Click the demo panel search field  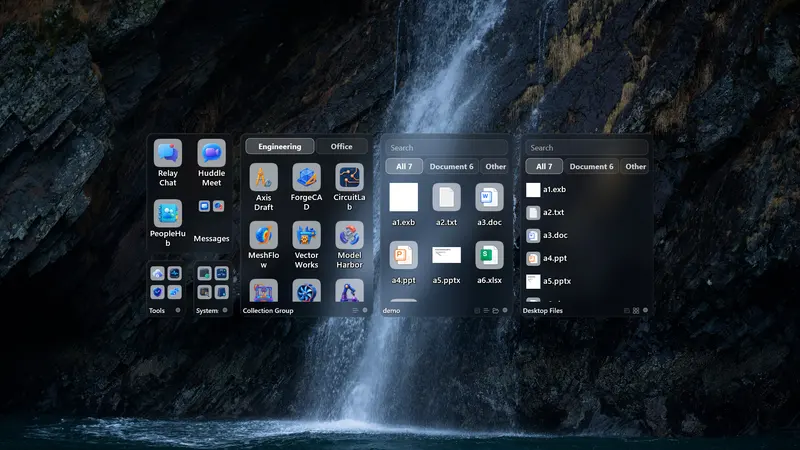pos(446,147)
